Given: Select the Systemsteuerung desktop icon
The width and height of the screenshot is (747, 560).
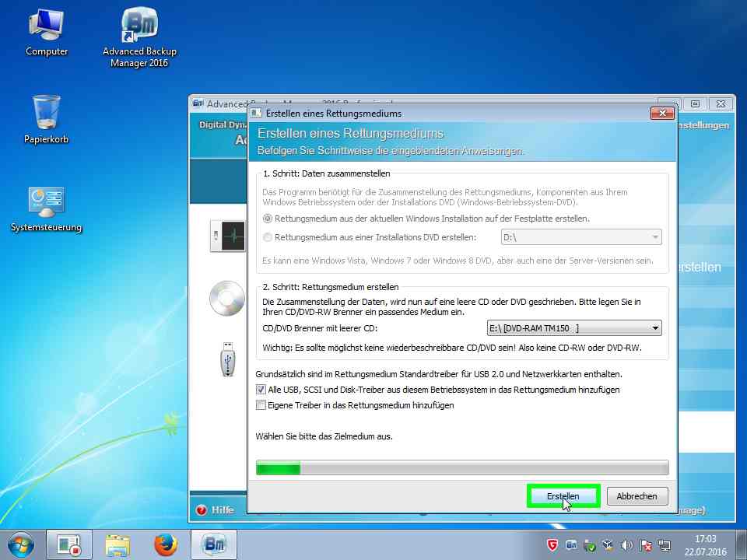Looking at the screenshot, I should [x=46, y=209].
